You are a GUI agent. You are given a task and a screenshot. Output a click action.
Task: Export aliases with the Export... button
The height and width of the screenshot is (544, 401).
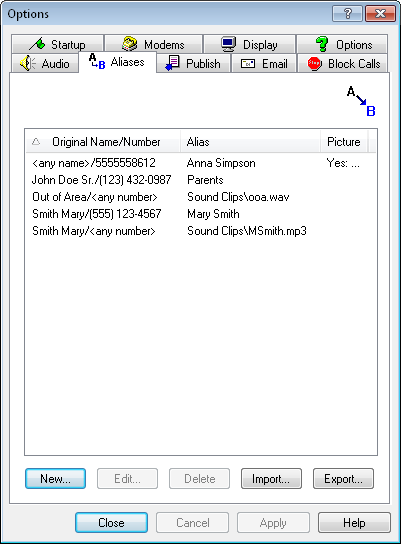[x=343, y=479]
